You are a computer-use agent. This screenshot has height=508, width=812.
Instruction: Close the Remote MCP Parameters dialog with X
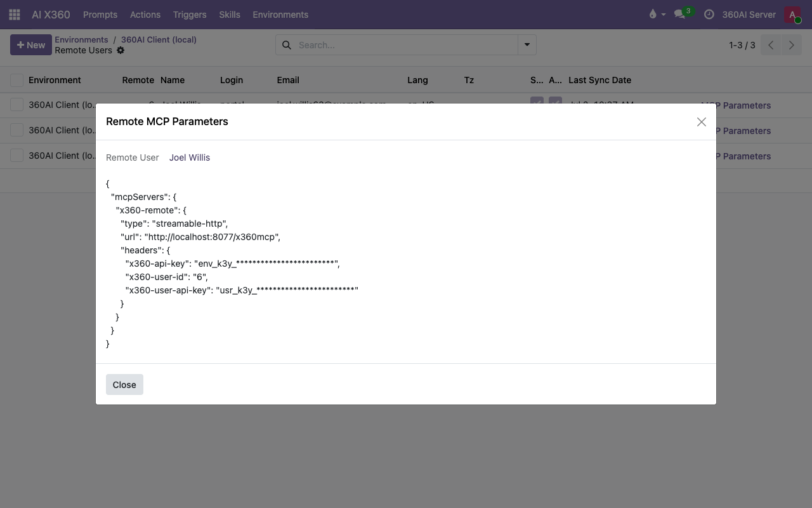pyautogui.click(x=701, y=122)
